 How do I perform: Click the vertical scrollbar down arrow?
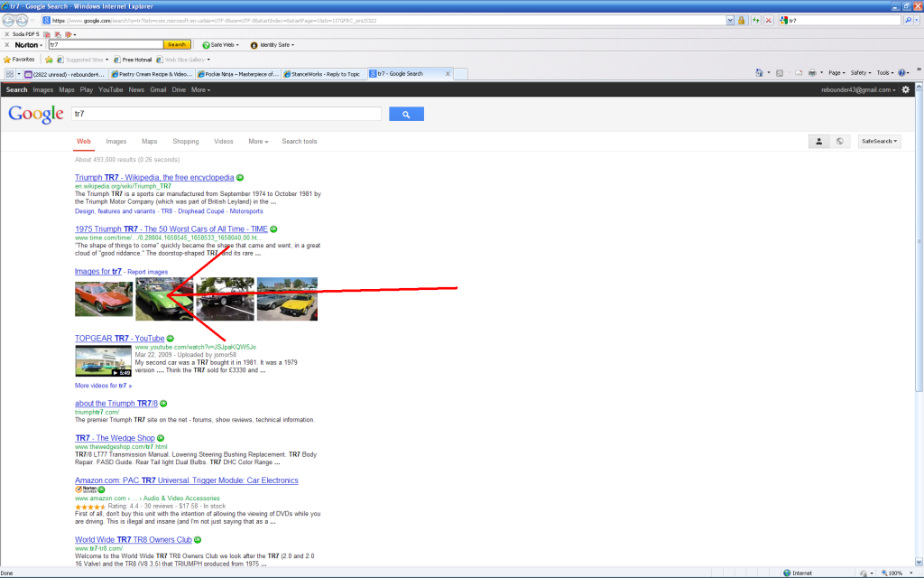click(919, 562)
